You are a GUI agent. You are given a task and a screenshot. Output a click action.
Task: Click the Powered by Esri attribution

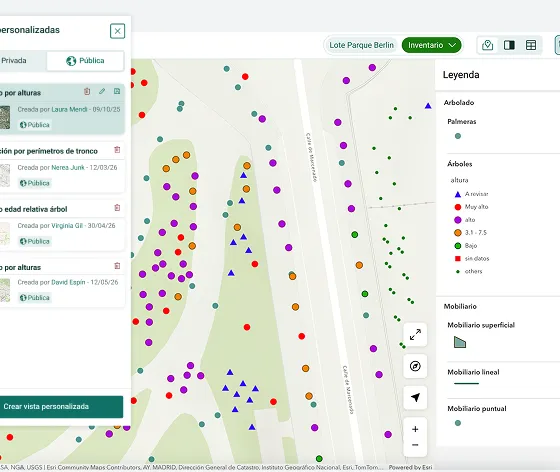coord(410,467)
